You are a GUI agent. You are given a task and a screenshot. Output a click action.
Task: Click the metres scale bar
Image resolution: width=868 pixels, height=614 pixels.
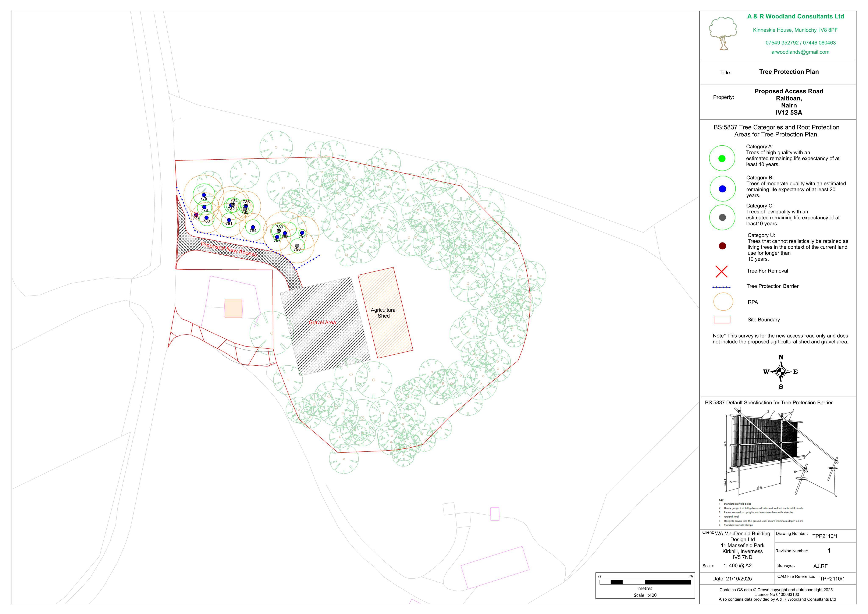pyautogui.click(x=645, y=582)
